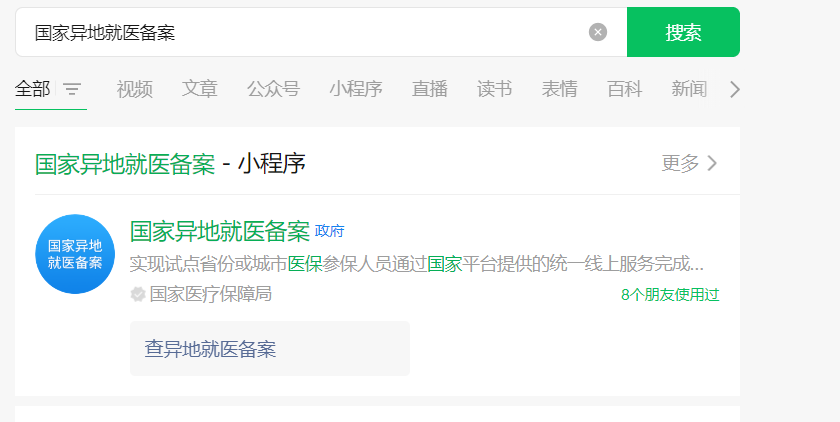Switch to the 文章 tab
The height and width of the screenshot is (422, 840).
pyautogui.click(x=199, y=89)
